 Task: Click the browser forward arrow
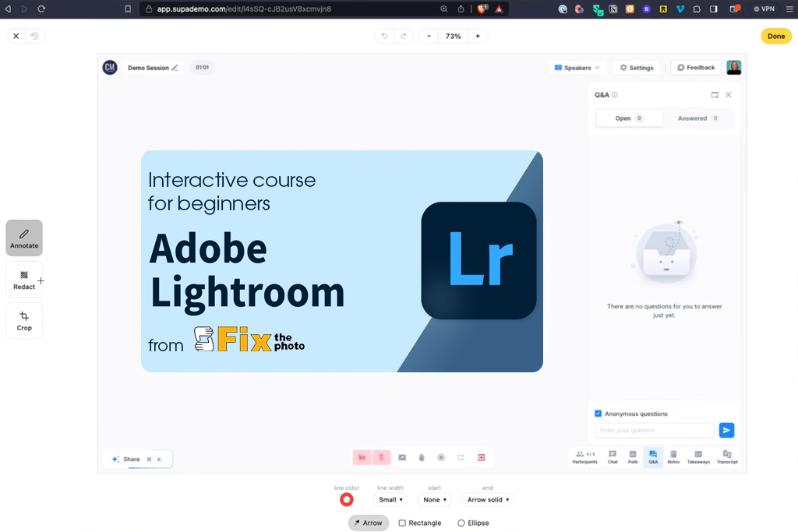24,9
